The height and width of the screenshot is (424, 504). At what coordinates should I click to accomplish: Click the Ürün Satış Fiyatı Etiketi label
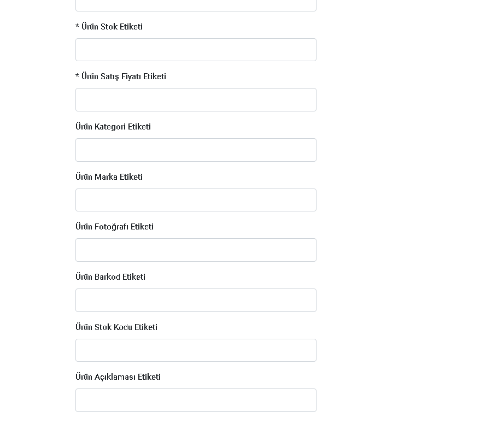pos(124,76)
